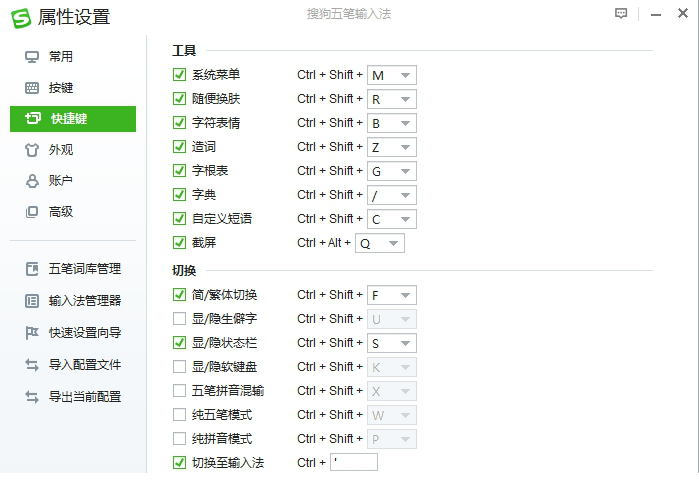Open 简/繁体切换 key dropdown showing F

point(392,296)
